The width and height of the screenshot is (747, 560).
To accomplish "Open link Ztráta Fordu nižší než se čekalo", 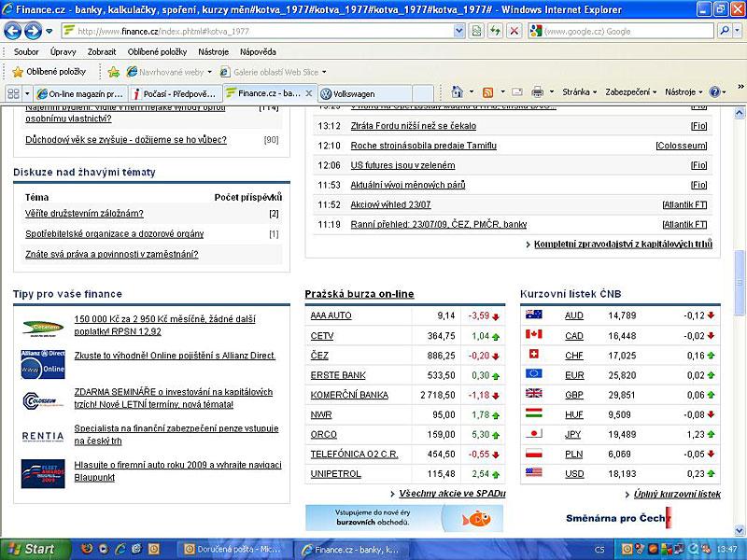I will (x=413, y=126).
